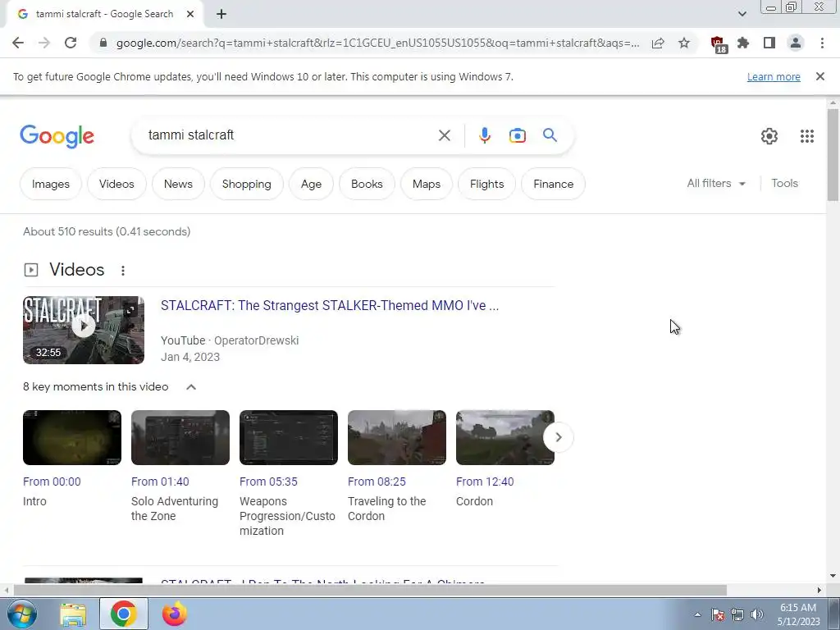
Task: Open more options beside Videos heading
Action: tap(123, 271)
